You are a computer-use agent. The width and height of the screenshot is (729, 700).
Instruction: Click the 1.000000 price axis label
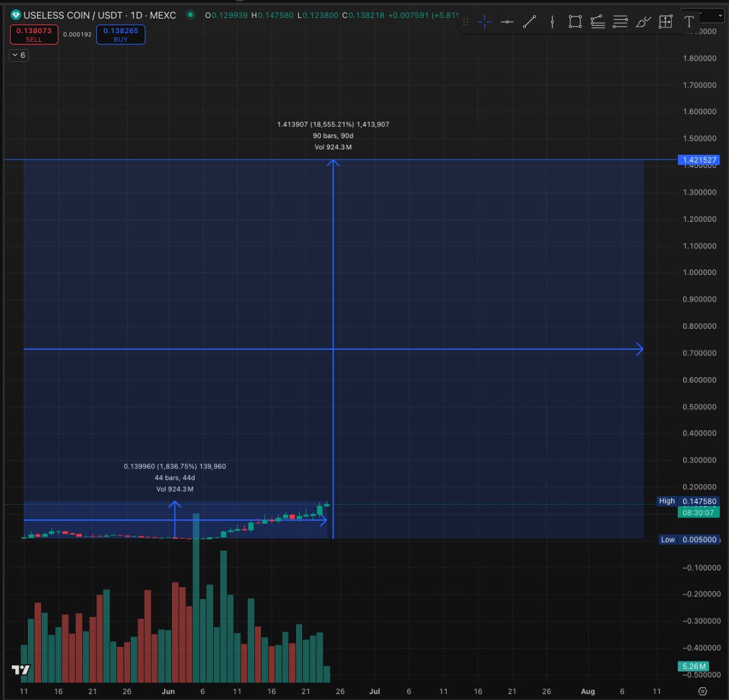(699, 272)
